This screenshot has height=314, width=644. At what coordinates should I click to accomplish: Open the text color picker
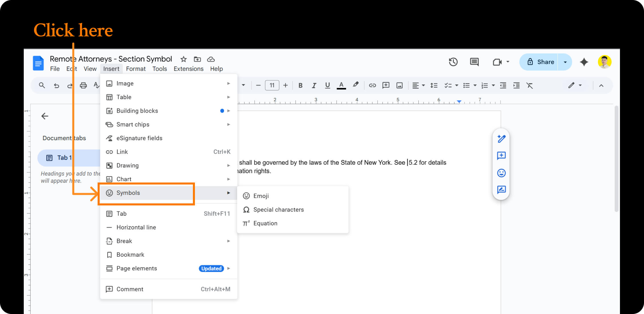341,85
